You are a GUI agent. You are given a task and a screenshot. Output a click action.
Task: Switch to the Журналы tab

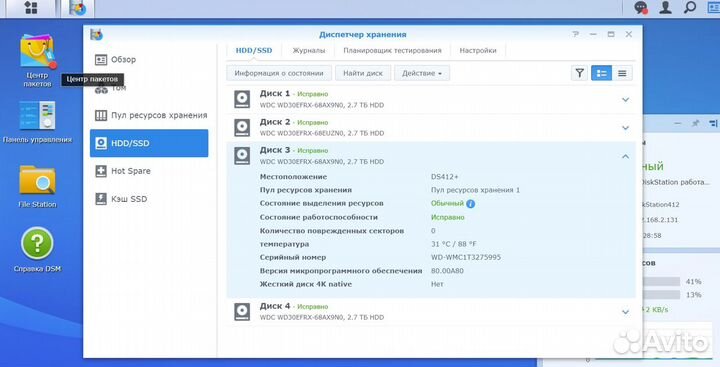click(309, 51)
